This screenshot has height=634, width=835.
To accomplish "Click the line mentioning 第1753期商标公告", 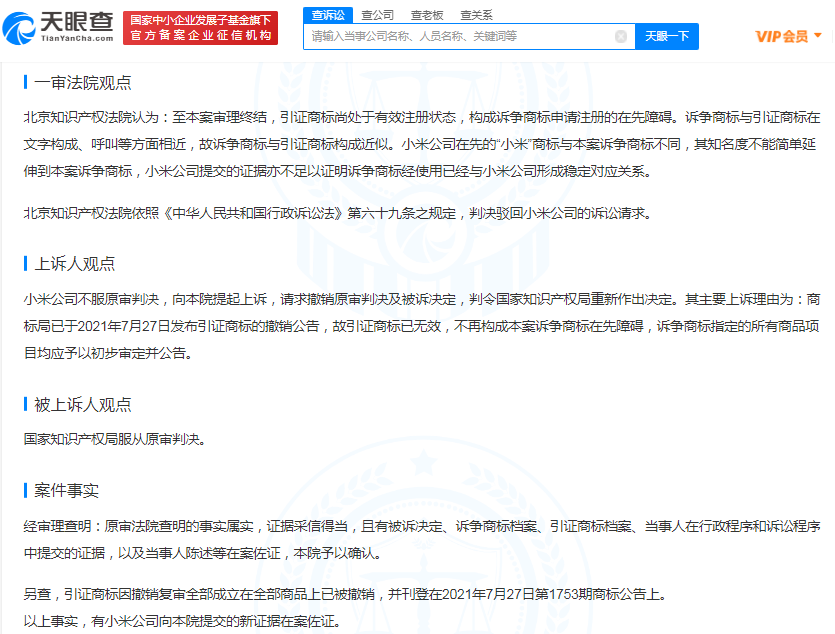I will tap(345, 594).
